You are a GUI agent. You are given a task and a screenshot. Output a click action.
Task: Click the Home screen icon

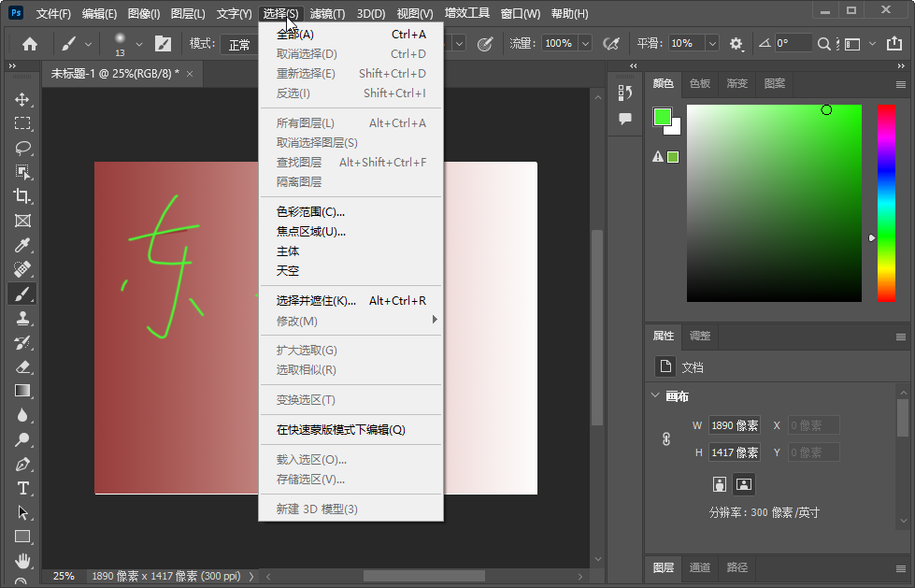click(x=32, y=42)
